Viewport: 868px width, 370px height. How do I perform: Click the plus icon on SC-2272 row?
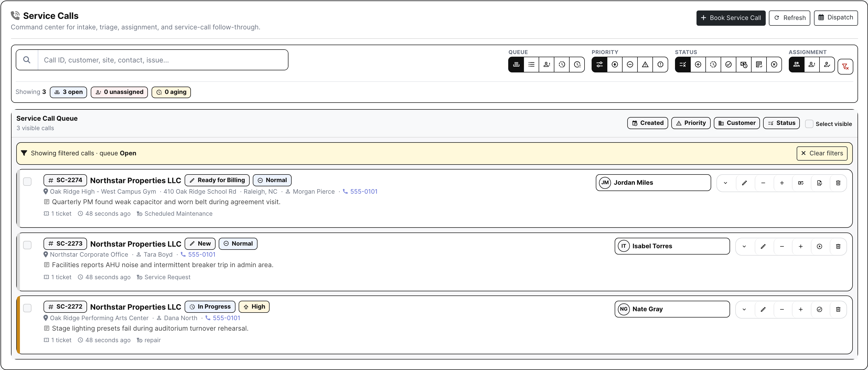[x=801, y=309]
